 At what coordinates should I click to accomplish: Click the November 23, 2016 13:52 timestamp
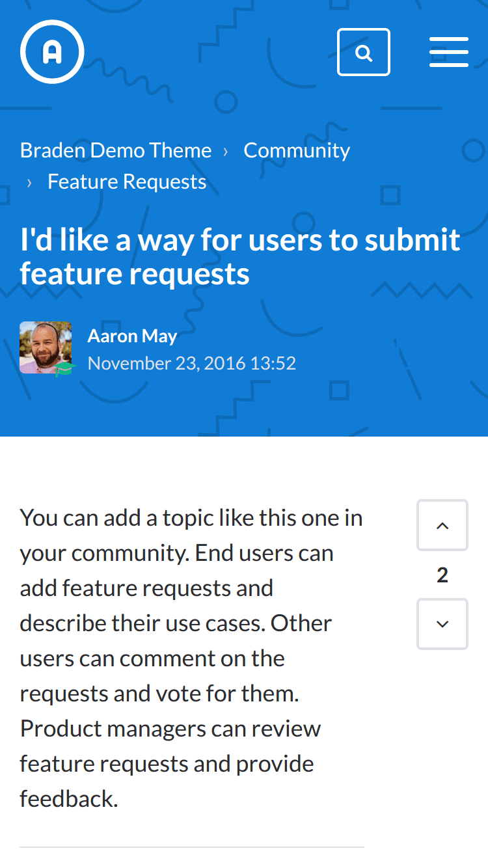click(192, 363)
